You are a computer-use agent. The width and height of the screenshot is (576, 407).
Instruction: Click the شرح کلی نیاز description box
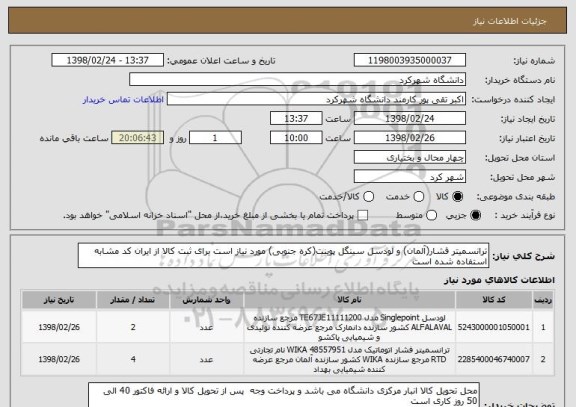pos(283,256)
